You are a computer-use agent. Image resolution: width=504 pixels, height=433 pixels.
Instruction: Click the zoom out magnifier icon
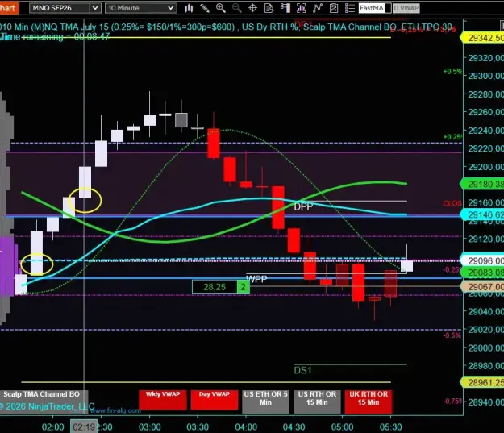pos(237,8)
